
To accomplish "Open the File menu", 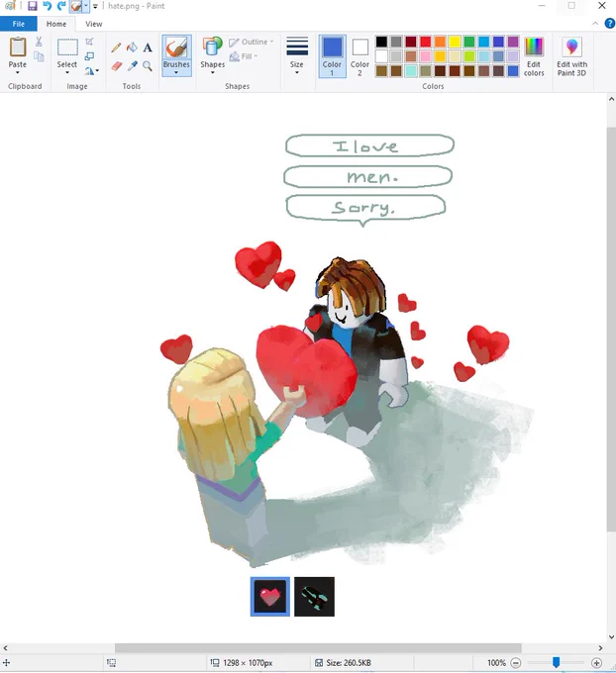I will 19,24.
